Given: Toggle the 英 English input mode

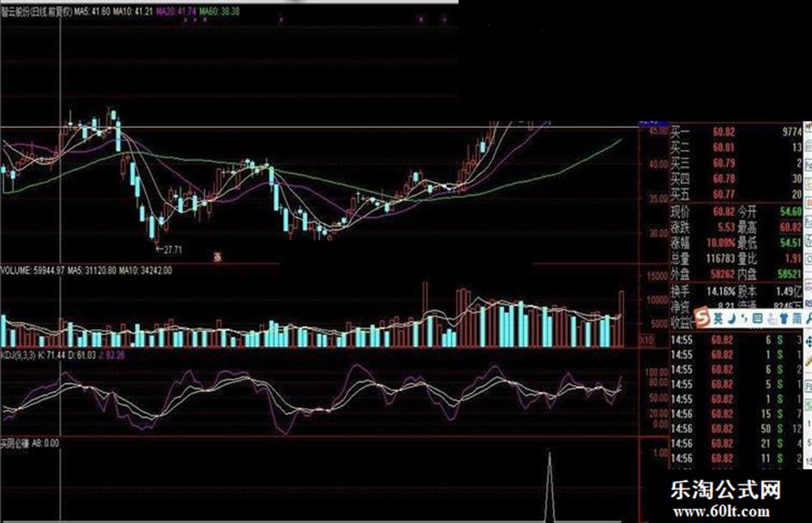Looking at the screenshot, I should tap(719, 319).
